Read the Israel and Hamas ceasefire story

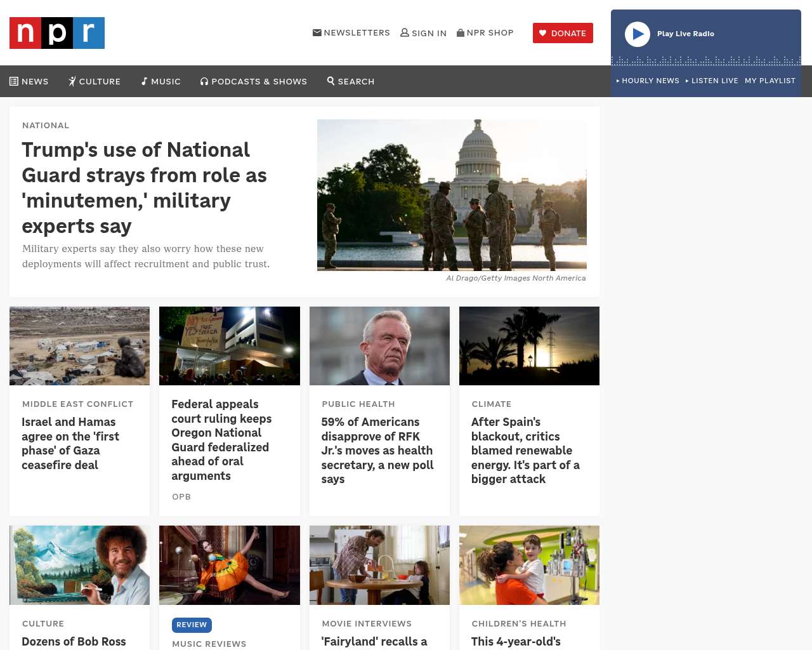point(70,444)
